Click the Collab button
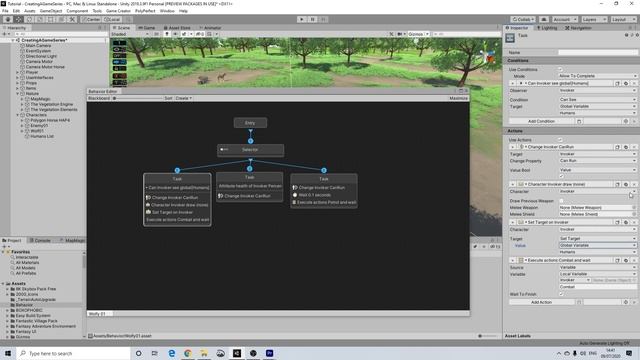The image size is (640, 360). point(523,19)
